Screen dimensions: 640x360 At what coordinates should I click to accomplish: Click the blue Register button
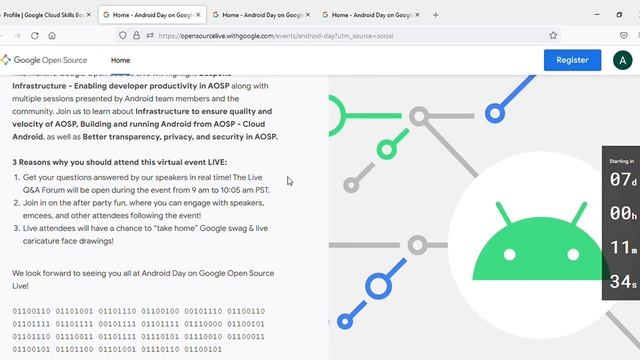coord(572,60)
